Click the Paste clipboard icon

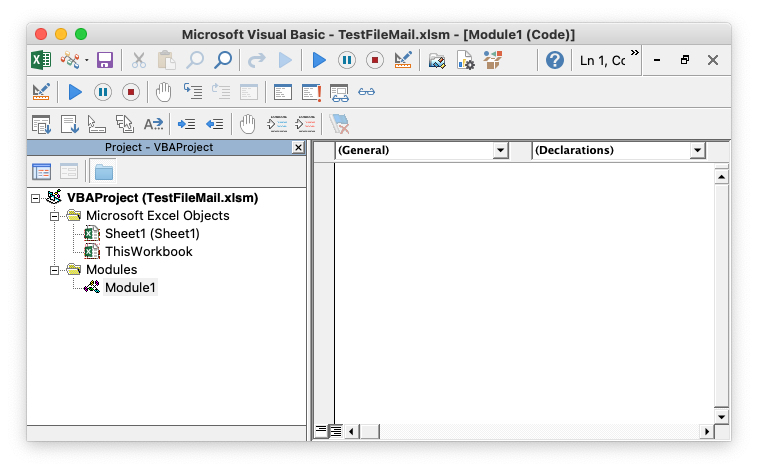pos(166,60)
